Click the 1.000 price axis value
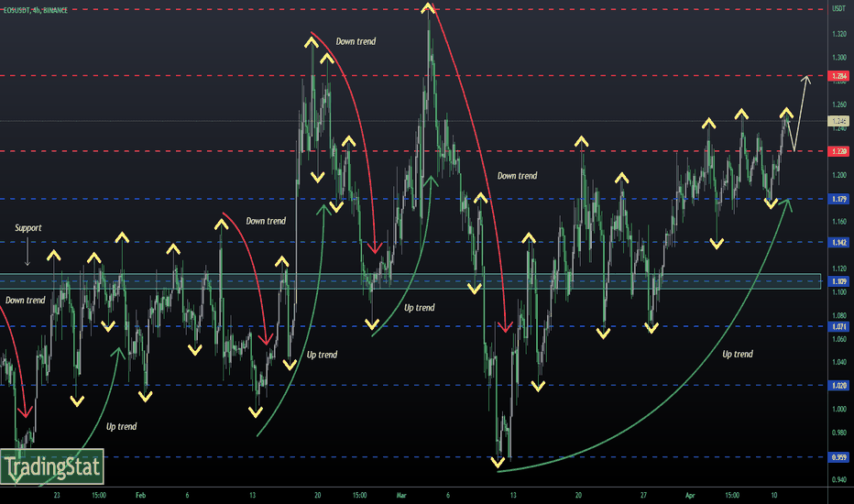Screen dimensions: 854x504 point(839,410)
